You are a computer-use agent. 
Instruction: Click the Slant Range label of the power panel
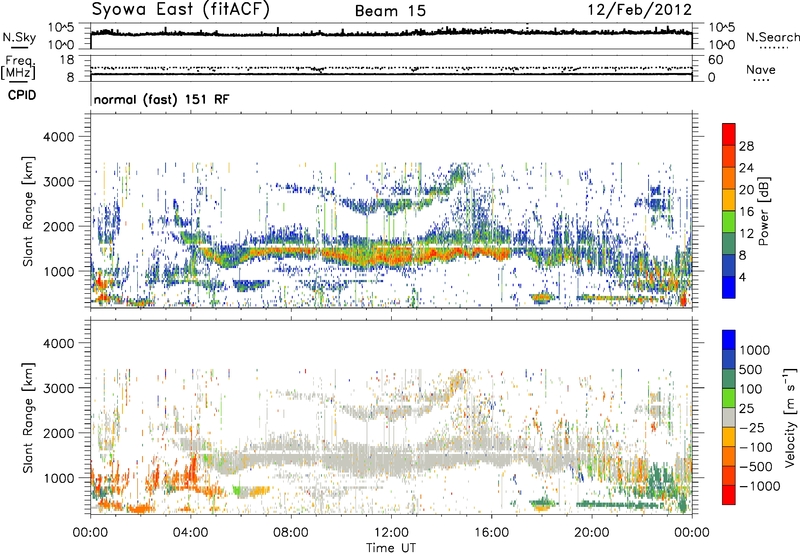[28, 211]
